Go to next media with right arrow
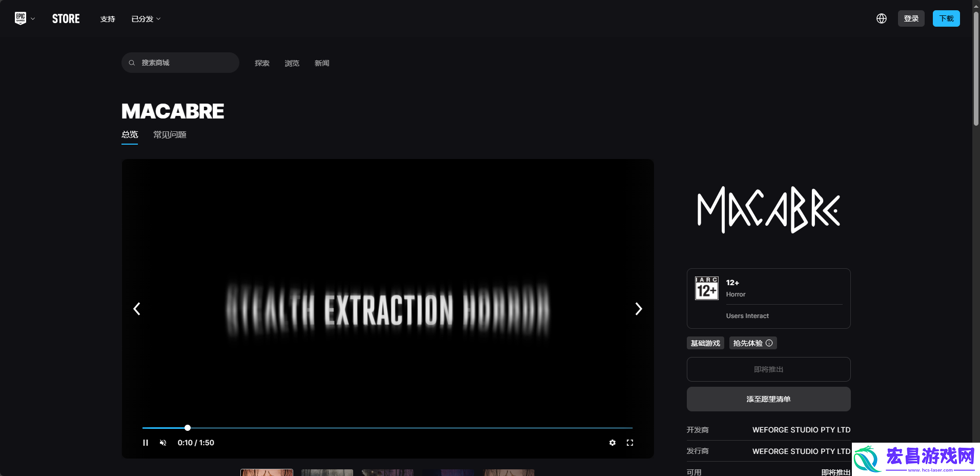980x476 pixels. (639, 309)
